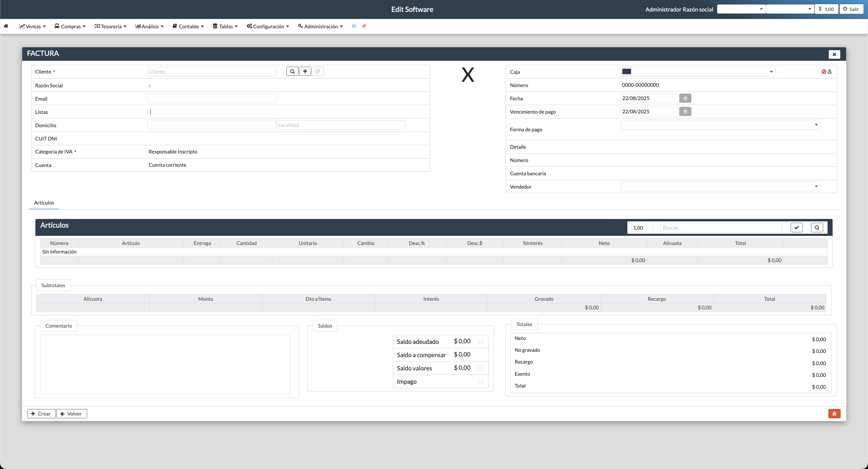Create new client using the plus icon
Screen dimensions: 868x469
(305, 71)
